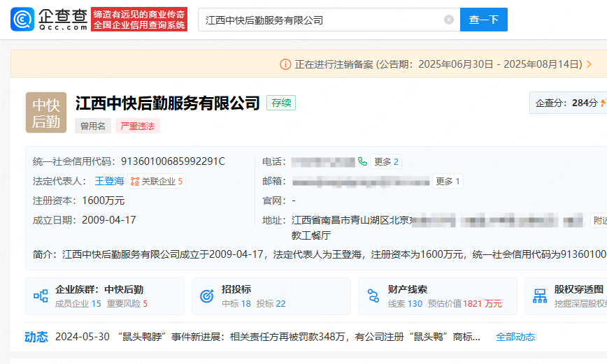
Task: Open the 财产线索 asset clues icon
Action: point(373,296)
